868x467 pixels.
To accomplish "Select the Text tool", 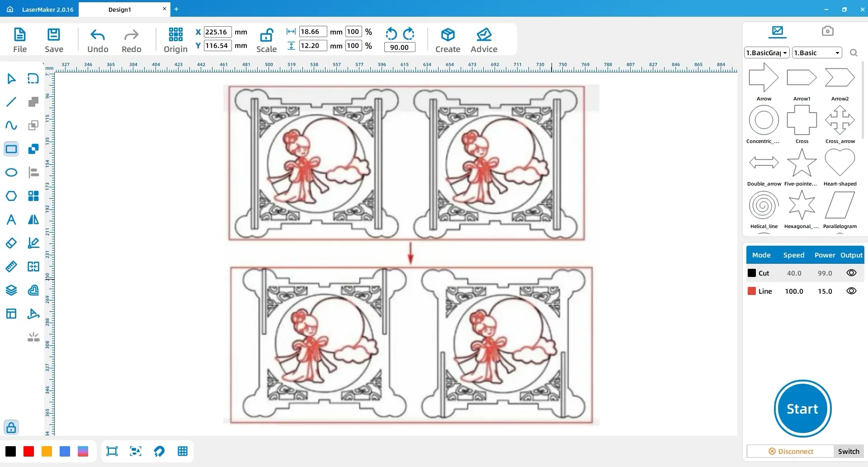I will tap(11, 219).
